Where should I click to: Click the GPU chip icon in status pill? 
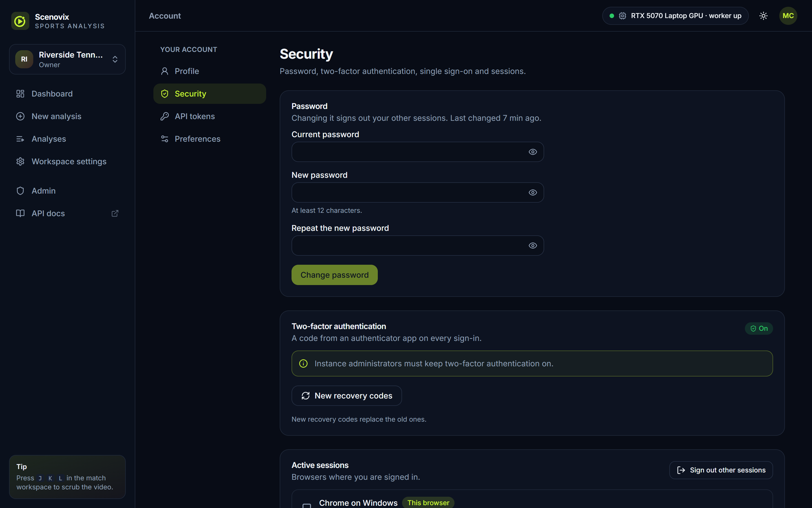pyautogui.click(x=623, y=16)
